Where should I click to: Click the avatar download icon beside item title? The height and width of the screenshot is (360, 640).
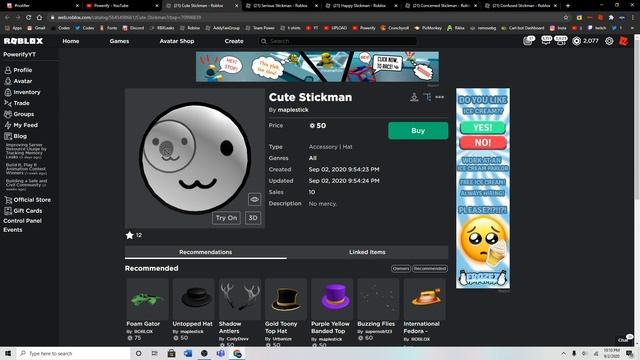click(x=414, y=97)
